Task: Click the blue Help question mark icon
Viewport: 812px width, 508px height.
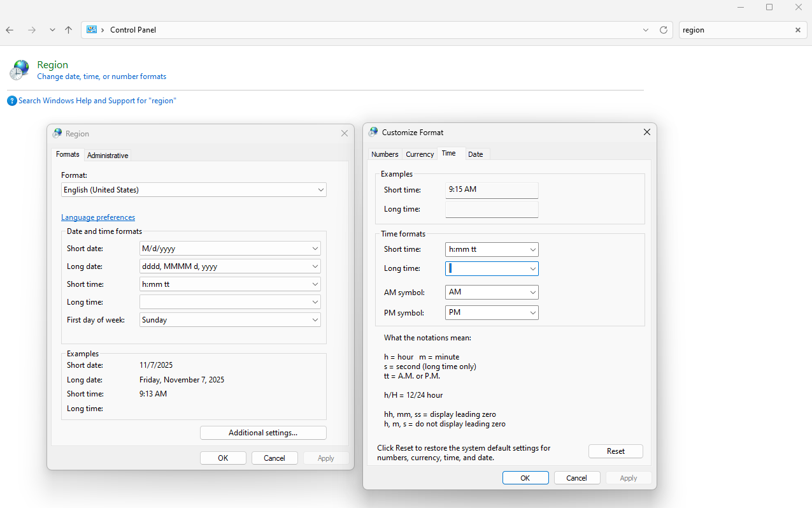Action: tap(12, 101)
